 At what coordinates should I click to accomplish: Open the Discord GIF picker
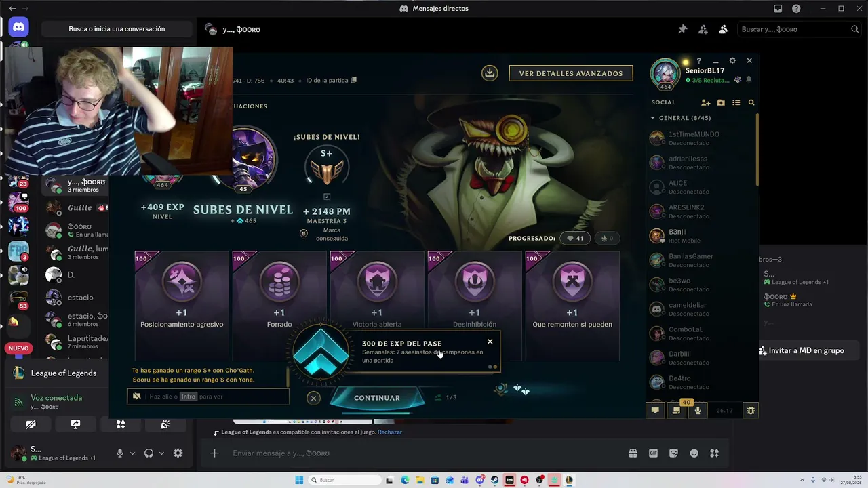point(654,453)
